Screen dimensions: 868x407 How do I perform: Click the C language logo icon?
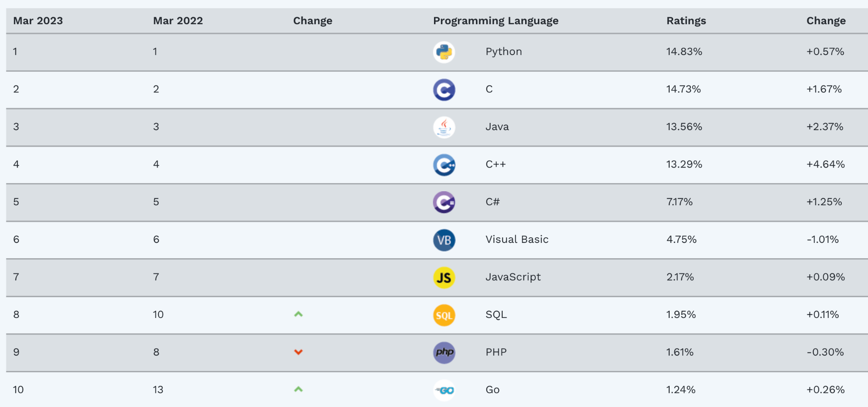tap(444, 89)
